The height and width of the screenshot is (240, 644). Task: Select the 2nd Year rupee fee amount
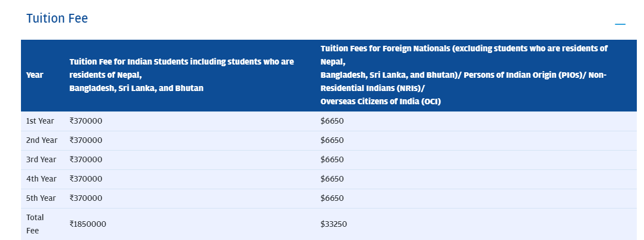pos(86,140)
